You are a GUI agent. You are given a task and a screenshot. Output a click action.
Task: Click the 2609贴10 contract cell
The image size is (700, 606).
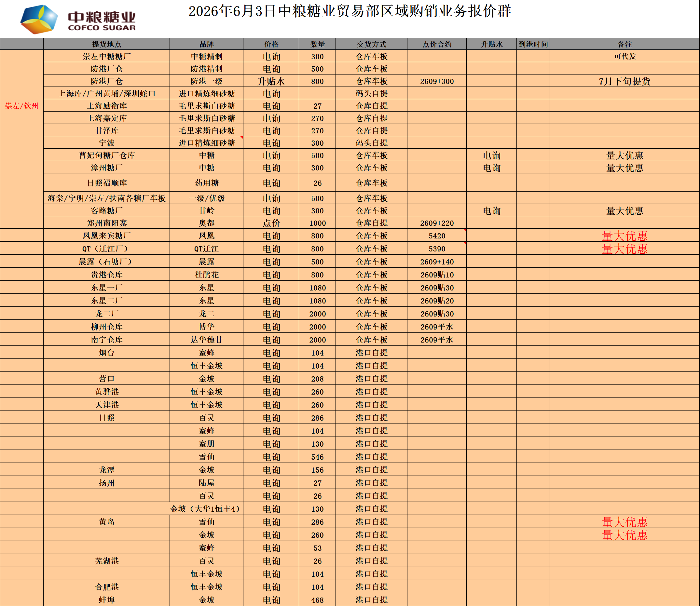(437, 275)
